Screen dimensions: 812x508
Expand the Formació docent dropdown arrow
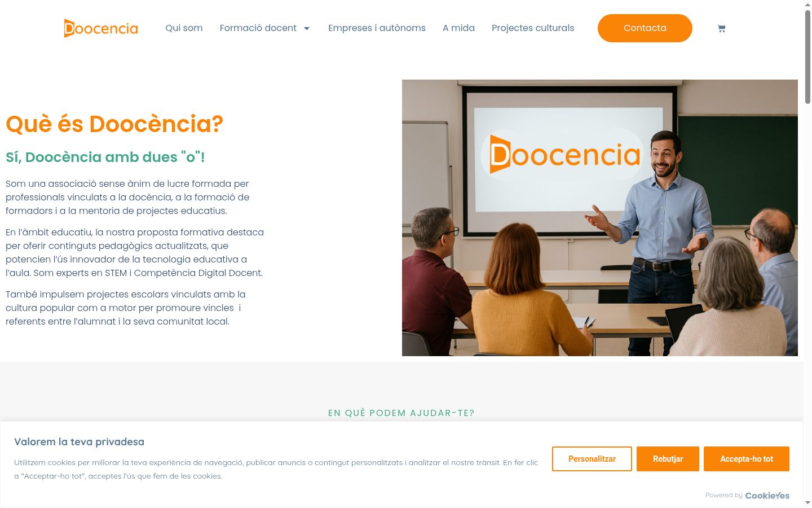pyautogui.click(x=307, y=28)
